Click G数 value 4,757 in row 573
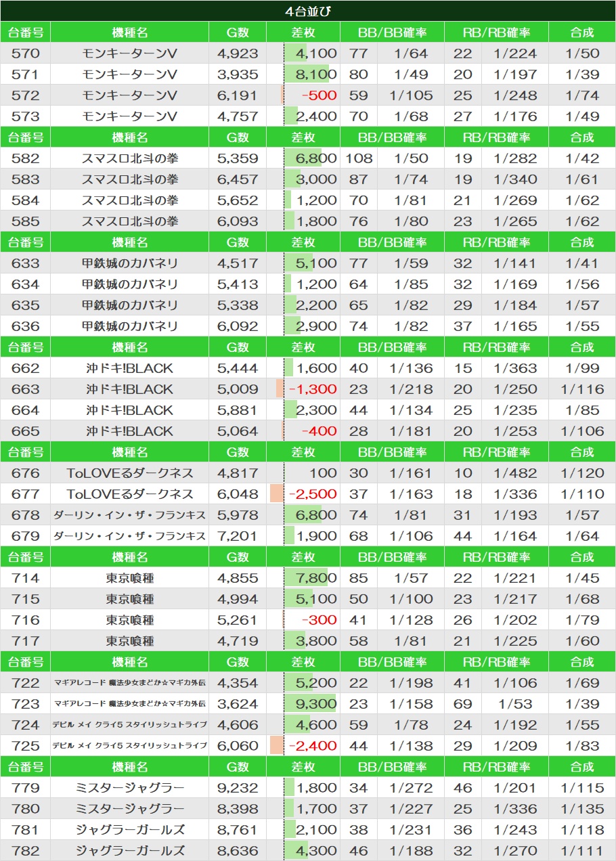 238,116
